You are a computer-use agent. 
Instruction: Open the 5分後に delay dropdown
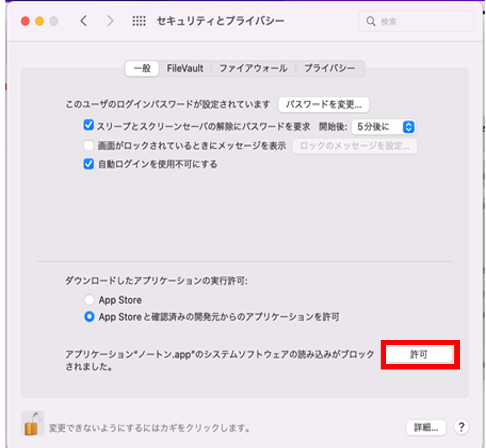click(x=383, y=127)
